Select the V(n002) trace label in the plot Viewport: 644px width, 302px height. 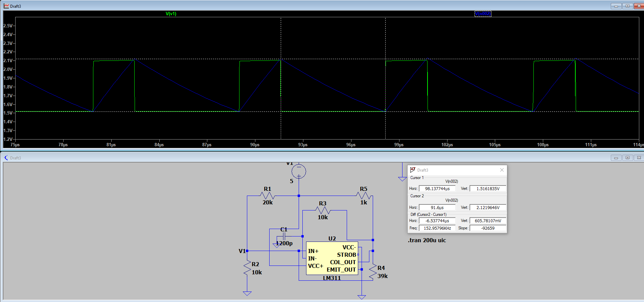click(x=483, y=14)
